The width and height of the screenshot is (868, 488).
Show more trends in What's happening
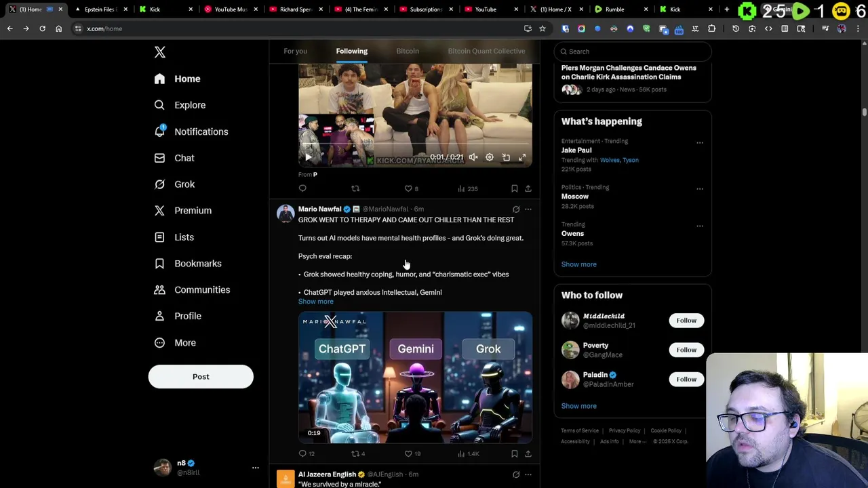(578, 264)
